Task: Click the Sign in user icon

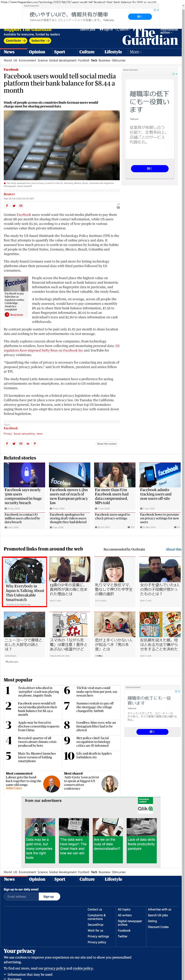Action: point(101,29)
